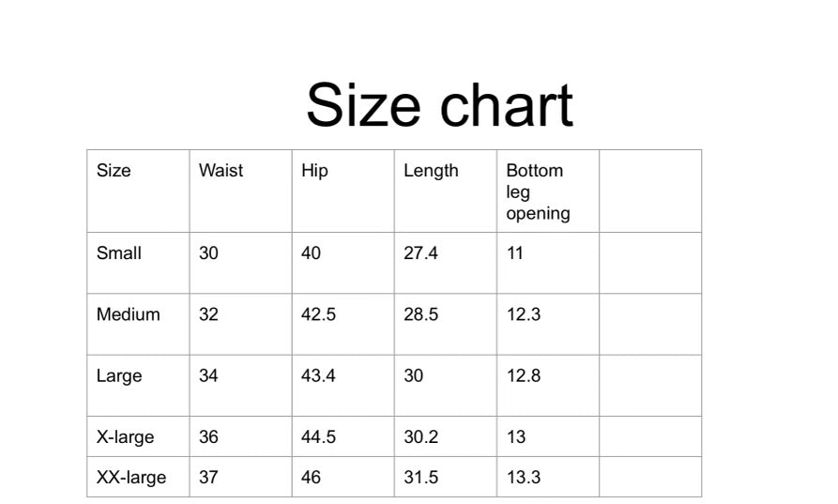This screenshot has width=838, height=504.
Task: Select the Size column header cell
Action: [x=114, y=171]
